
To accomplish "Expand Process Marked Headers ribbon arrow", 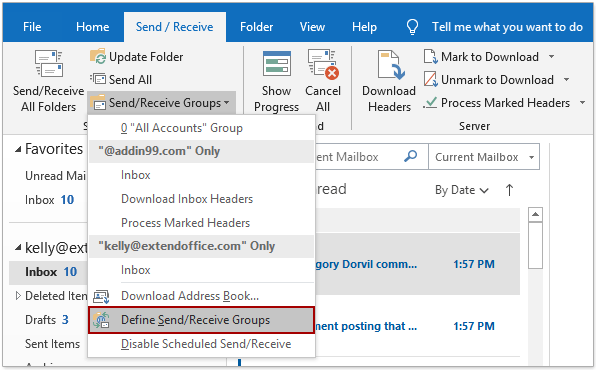I will [582, 102].
